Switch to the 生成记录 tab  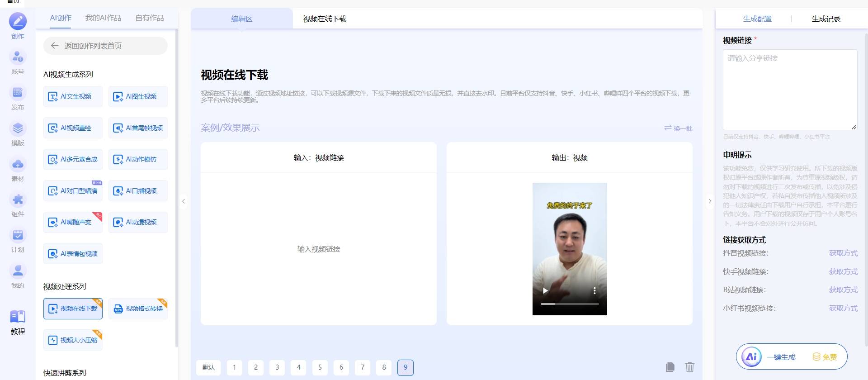[826, 19]
